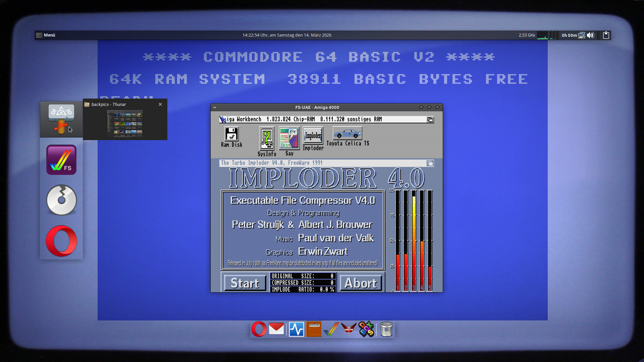
Task: Click the Paul van der Valk credit
Action: 336,238
